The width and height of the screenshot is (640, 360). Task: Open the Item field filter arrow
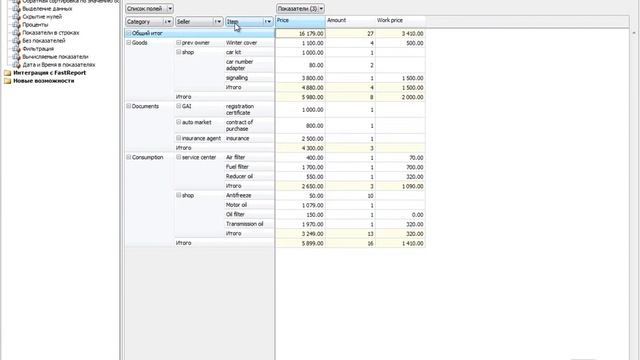pos(268,22)
